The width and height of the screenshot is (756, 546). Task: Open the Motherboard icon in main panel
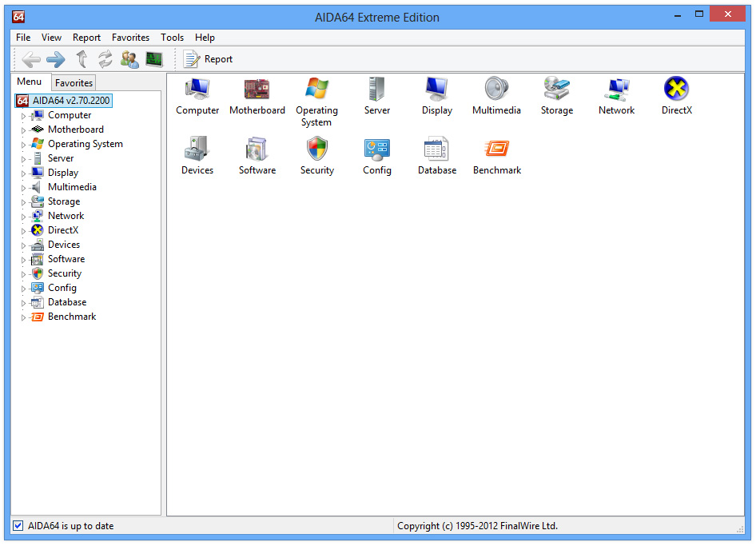[x=257, y=90]
